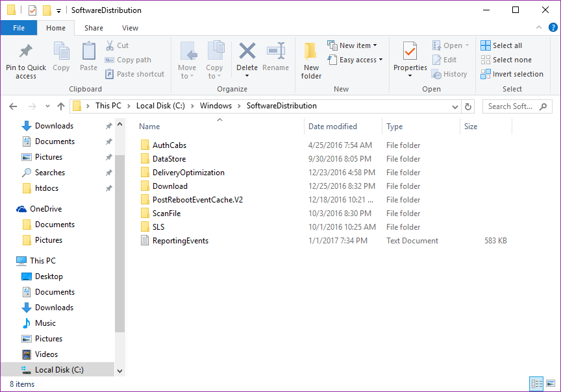Open the New item dropdown
This screenshot has width=561, height=392.
pyautogui.click(x=375, y=45)
